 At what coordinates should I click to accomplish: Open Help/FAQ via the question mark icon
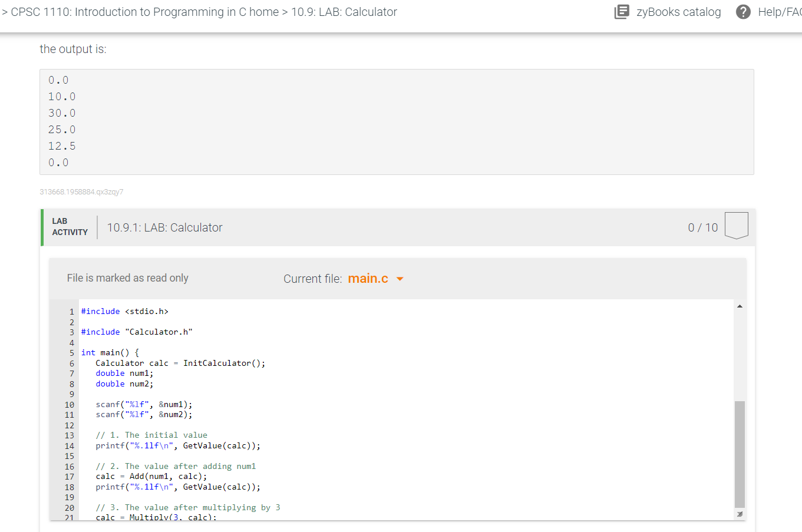743,12
